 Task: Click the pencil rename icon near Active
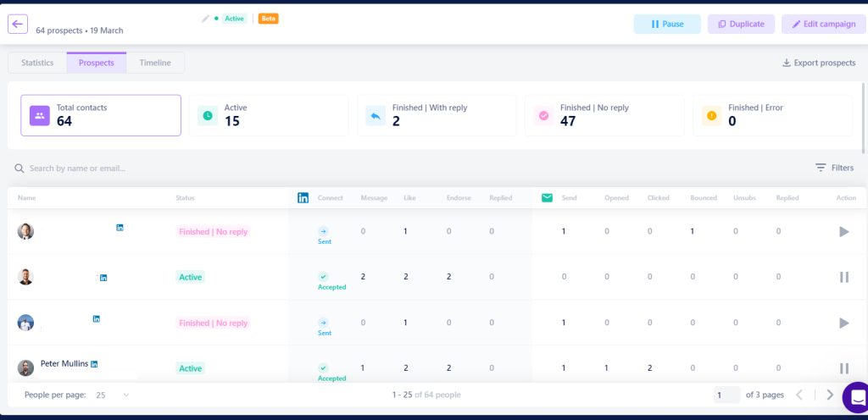pyautogui.click(x=205, y=19)
